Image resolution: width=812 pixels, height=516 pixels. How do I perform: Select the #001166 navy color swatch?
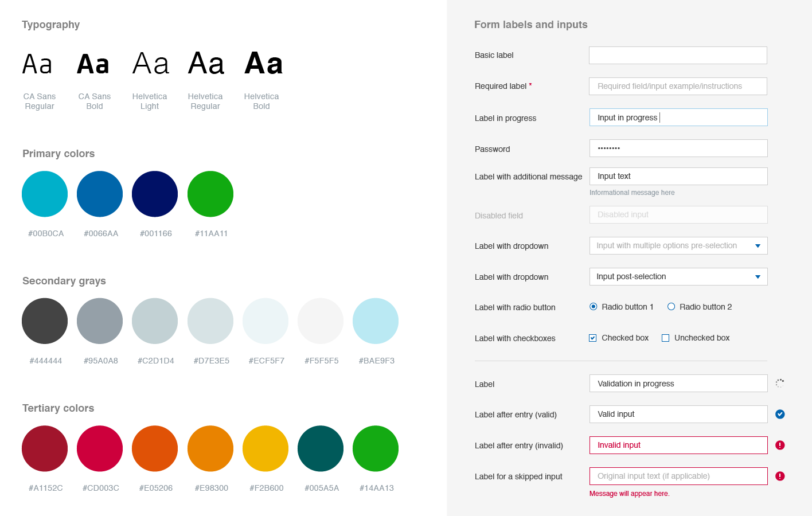coord(155,194)
